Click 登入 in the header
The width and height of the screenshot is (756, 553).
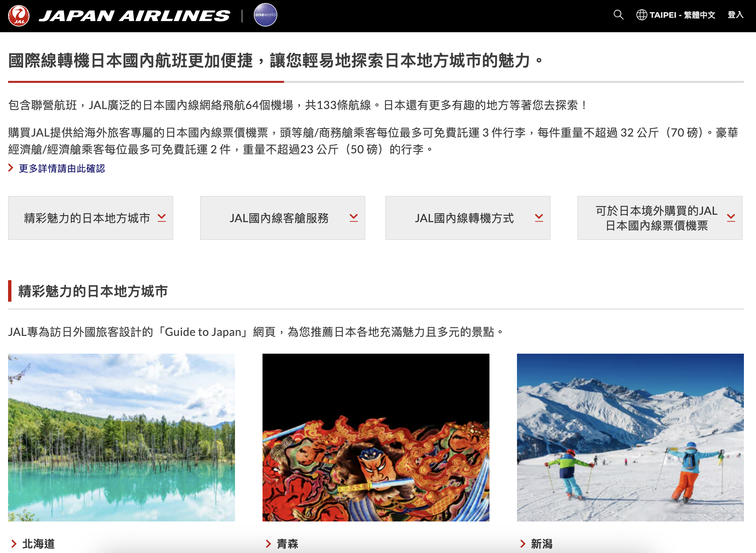[x=735, y=15]
